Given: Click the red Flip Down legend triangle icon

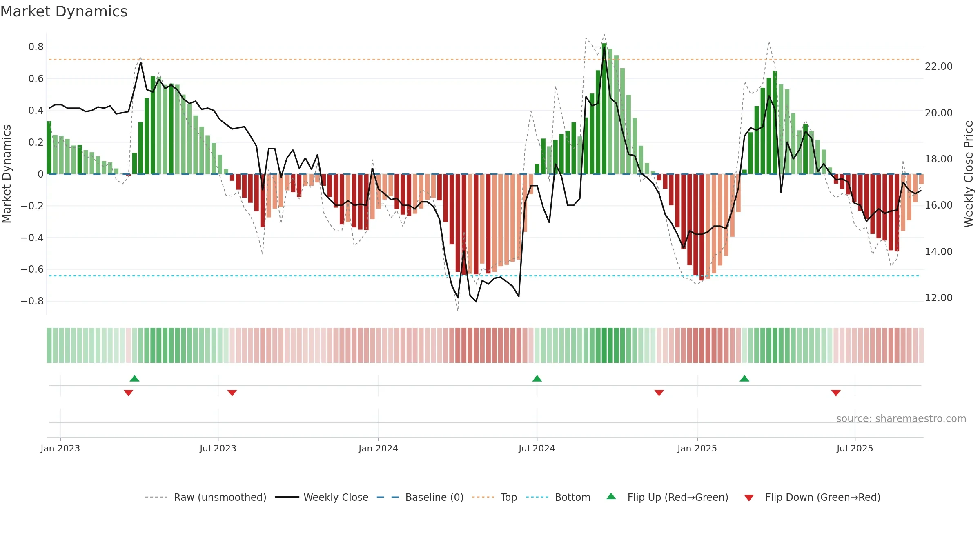Looking at the screenshot, I should click(749, 498).
